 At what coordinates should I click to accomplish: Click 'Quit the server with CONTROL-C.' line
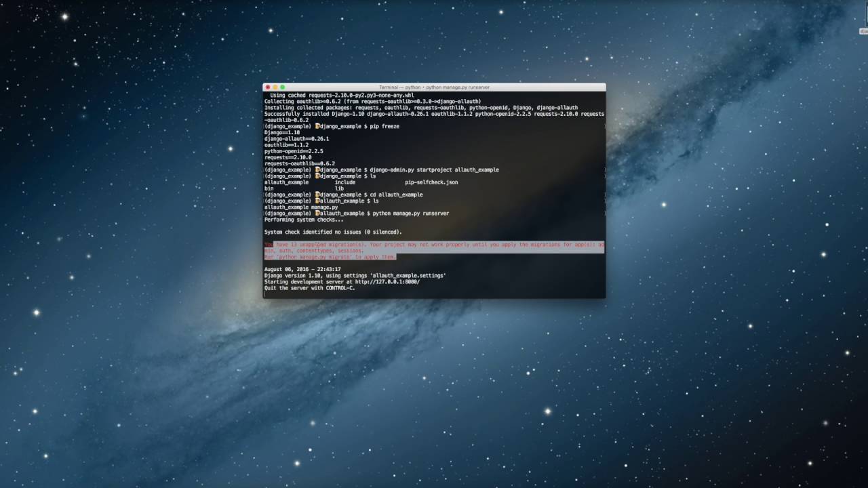[309, 288]
